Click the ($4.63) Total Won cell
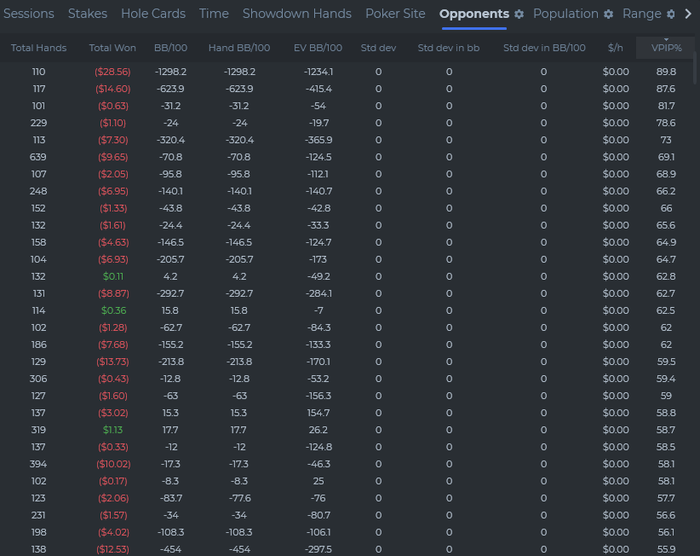 pyautogui.click(x=113, y=242)
